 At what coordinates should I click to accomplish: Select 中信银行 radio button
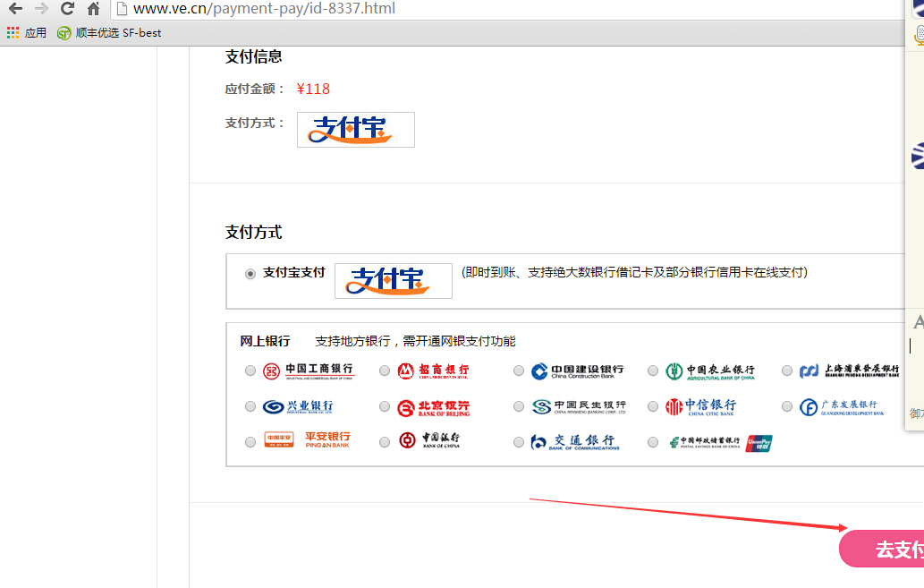pos(653,406)
